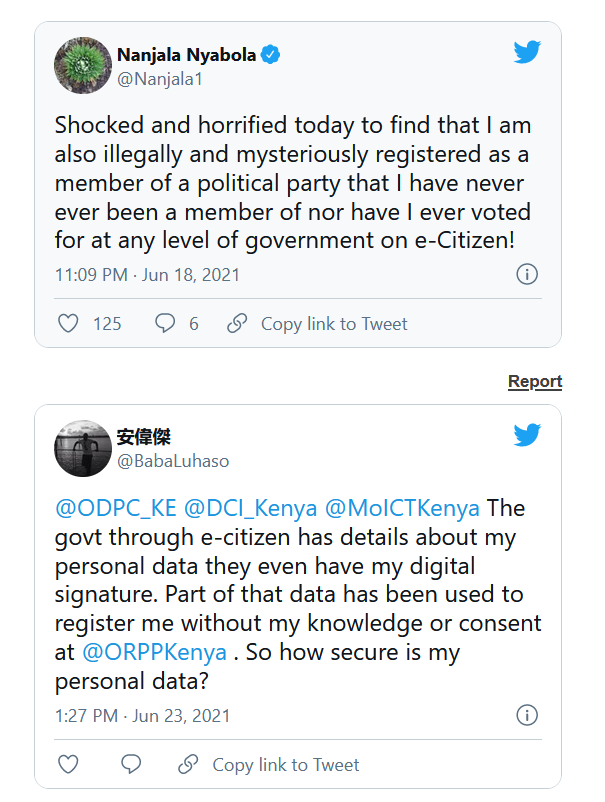Click the info icon on the Jun 23 tweet
Viewport: 605px width, 802px height.
tap(527, 715)
